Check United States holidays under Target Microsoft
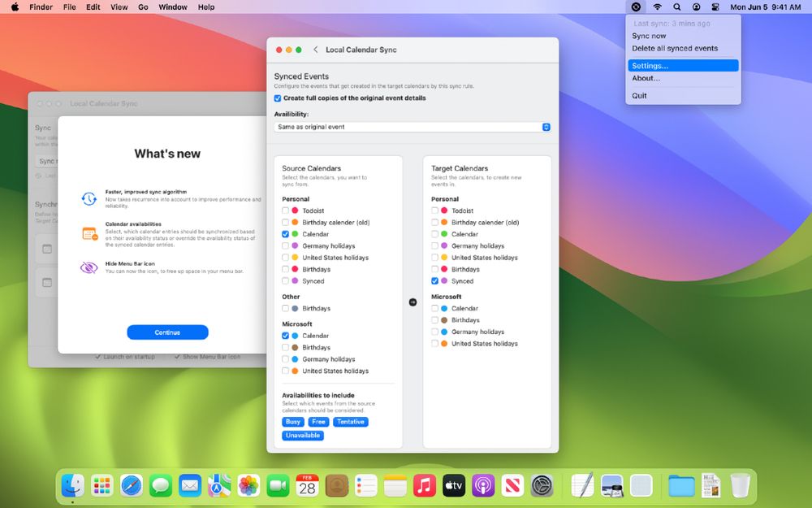This screenshot has width=812, height=508. coord(434,343)
